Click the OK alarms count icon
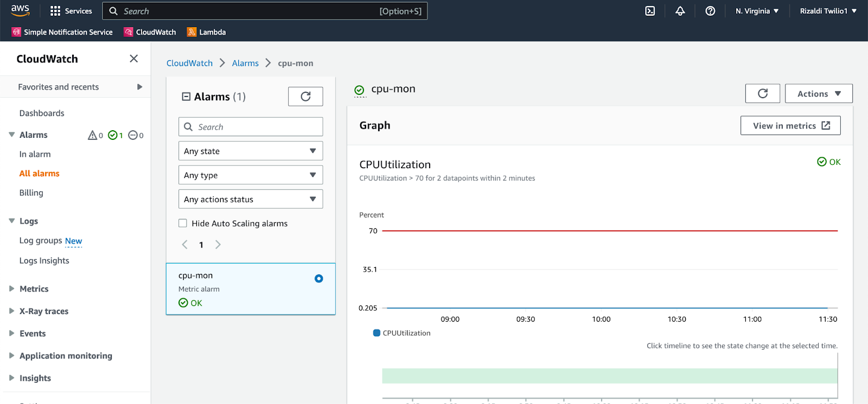Image resolution: width=868 pixels, height=404 pixels. (113, 135)
